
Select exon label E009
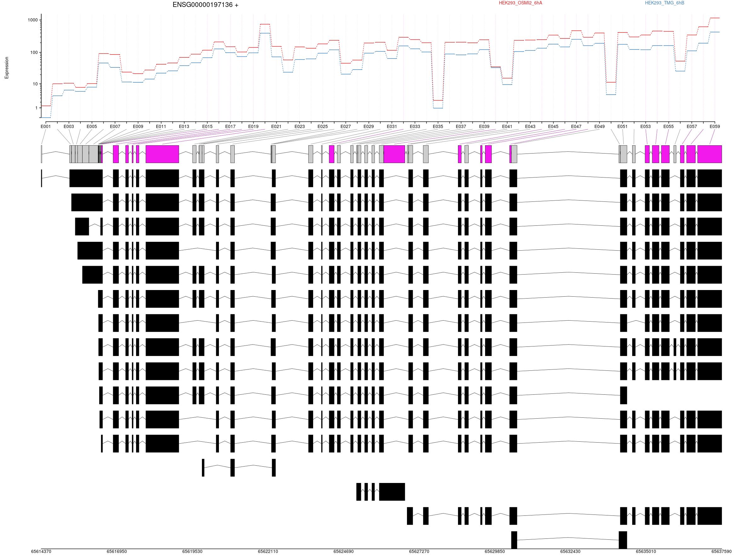pyautogui.click(x=138, y=127)
